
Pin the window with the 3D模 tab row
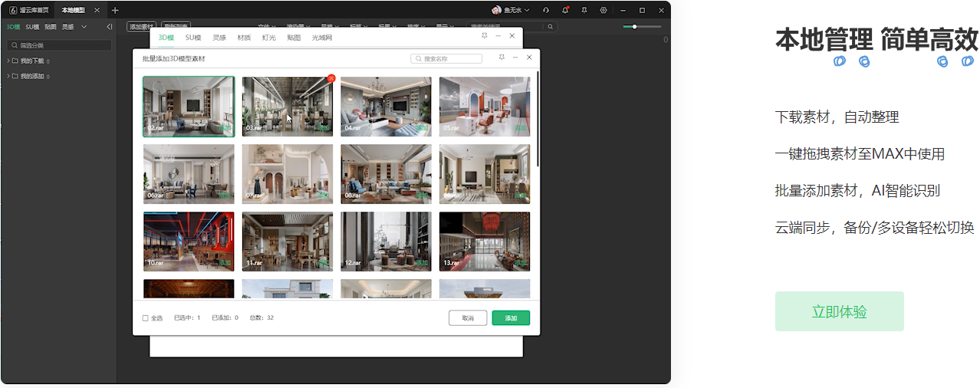pyautogui.click(x=484, y=35)
